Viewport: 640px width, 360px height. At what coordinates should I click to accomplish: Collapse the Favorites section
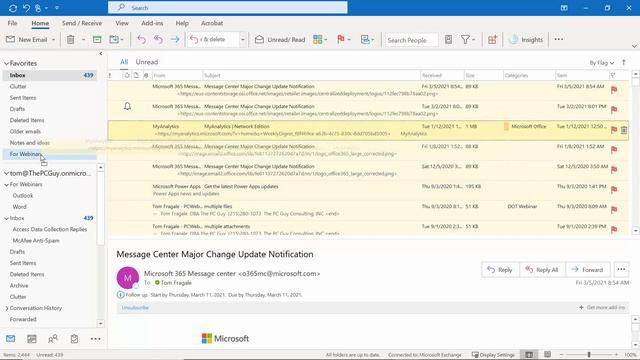click(6, 64)
